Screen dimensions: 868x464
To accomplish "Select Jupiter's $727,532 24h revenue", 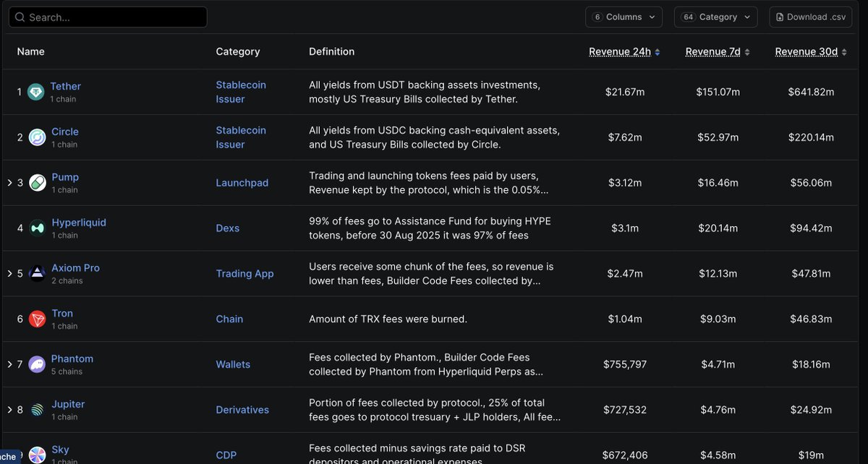I will coord(625,410).
